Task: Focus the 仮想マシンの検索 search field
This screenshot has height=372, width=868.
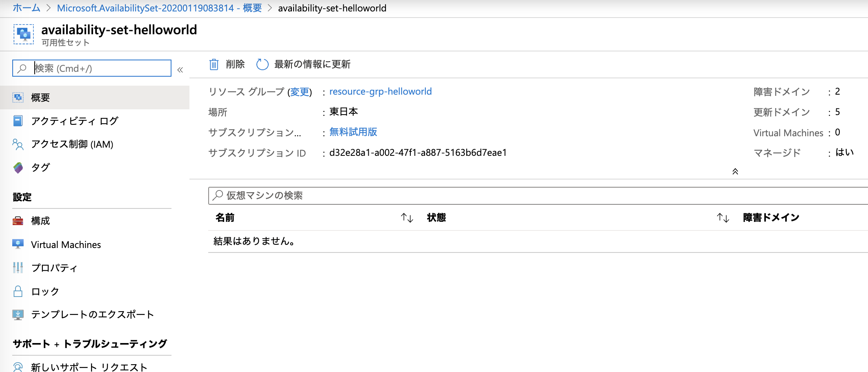Action: click(538, 195)
